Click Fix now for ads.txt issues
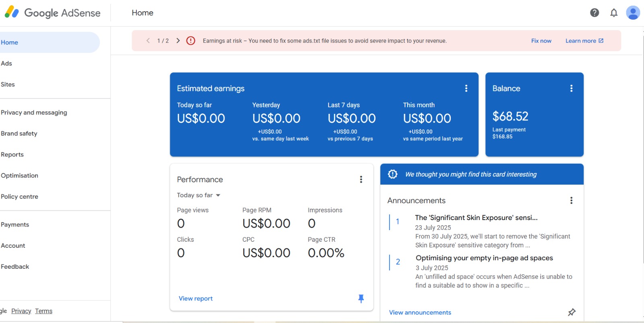Screen dimensions: 644x323 point(541,41)
